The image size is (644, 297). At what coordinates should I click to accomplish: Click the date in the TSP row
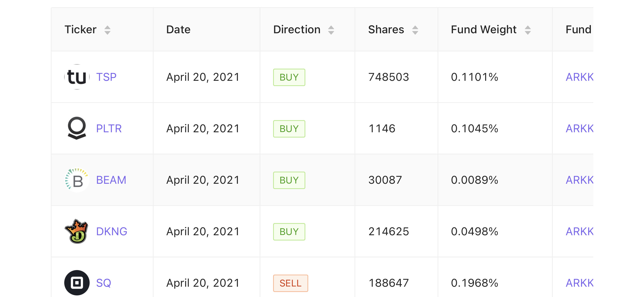203,77
